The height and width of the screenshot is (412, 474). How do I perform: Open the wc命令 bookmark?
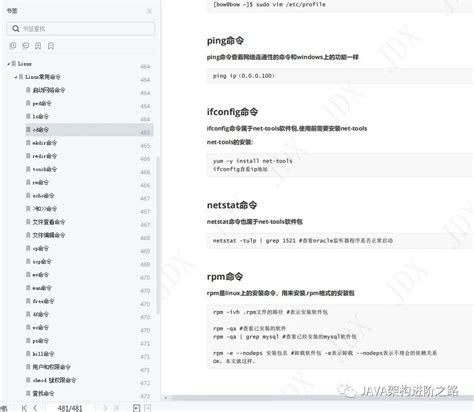point(40,327)
